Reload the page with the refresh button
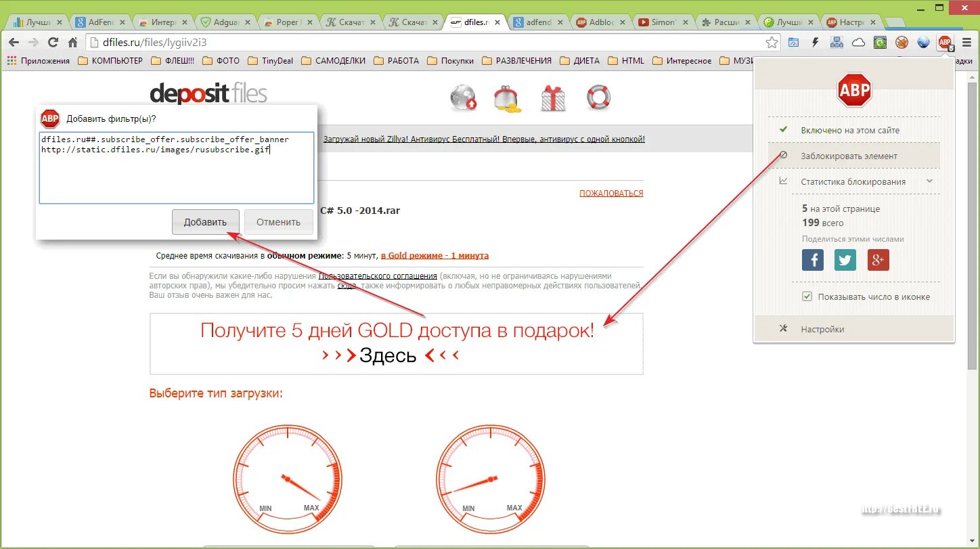The width and height of the screenshot is (980, 549). [x=53, y=43]
